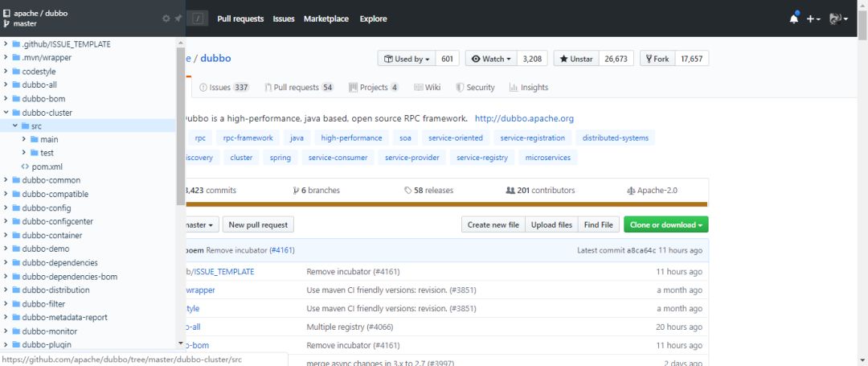This screenshot has width=868, height=366.
Task: Switch to the Issues 337 tab
Action: pyautogui.click(x=224, y=88)
